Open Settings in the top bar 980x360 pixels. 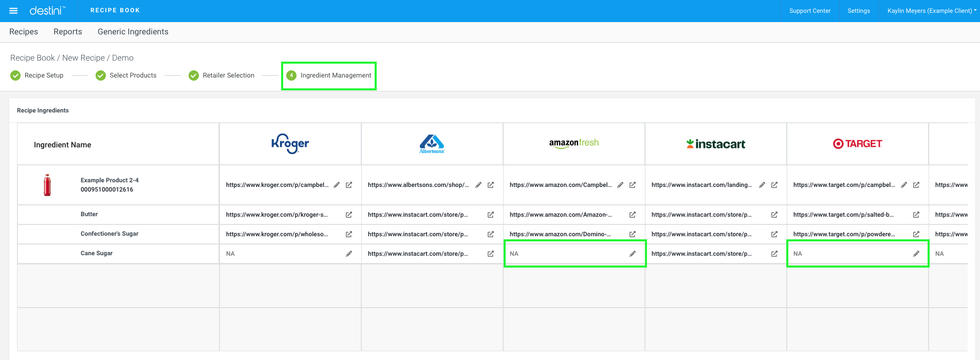click(x=859, y=11)
